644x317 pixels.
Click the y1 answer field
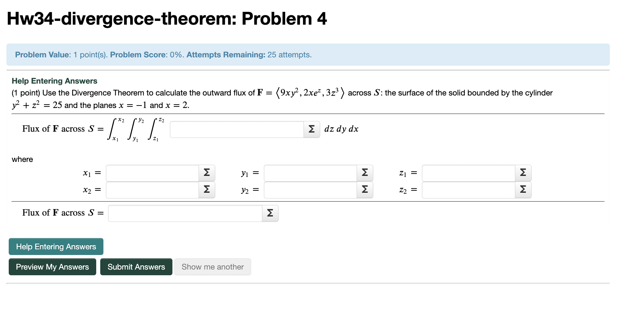tap(311, 173)
